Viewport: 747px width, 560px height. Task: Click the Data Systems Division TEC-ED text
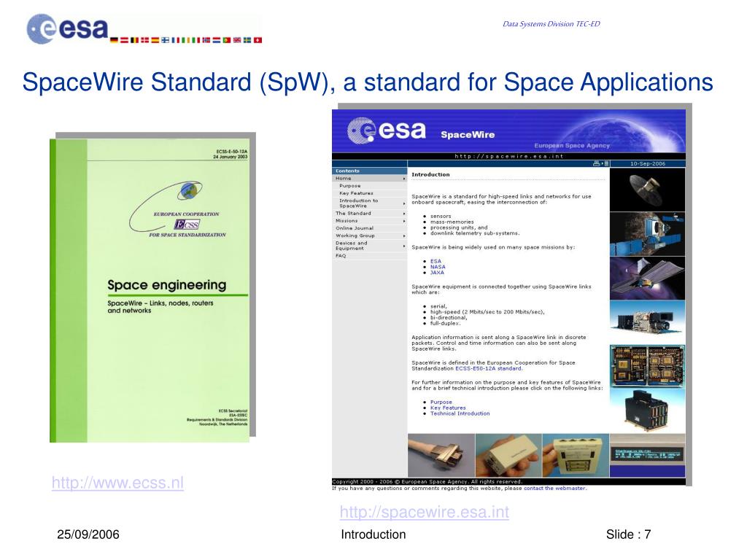[x=551, y=24]
